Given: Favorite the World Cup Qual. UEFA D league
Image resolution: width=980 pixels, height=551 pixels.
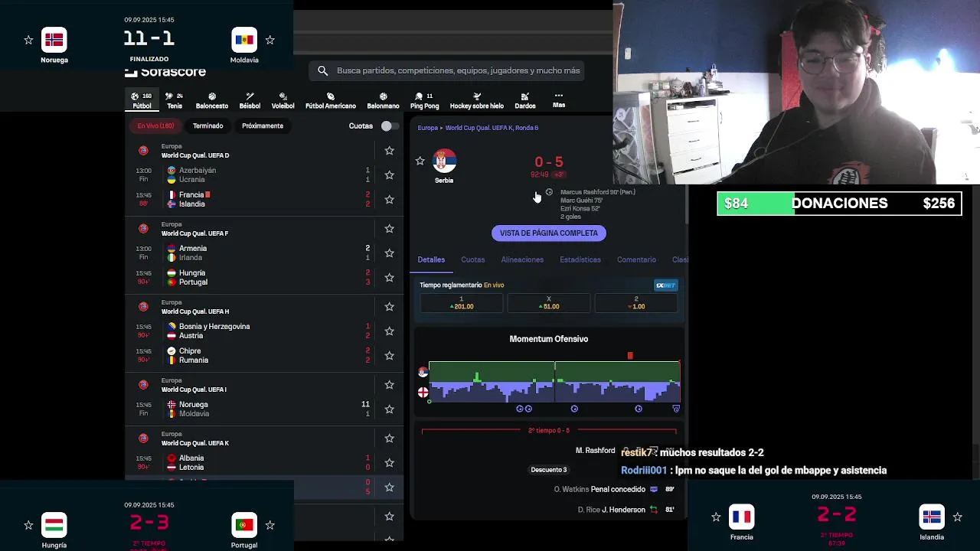Looking at the screenshot, I should pos(389,151).
